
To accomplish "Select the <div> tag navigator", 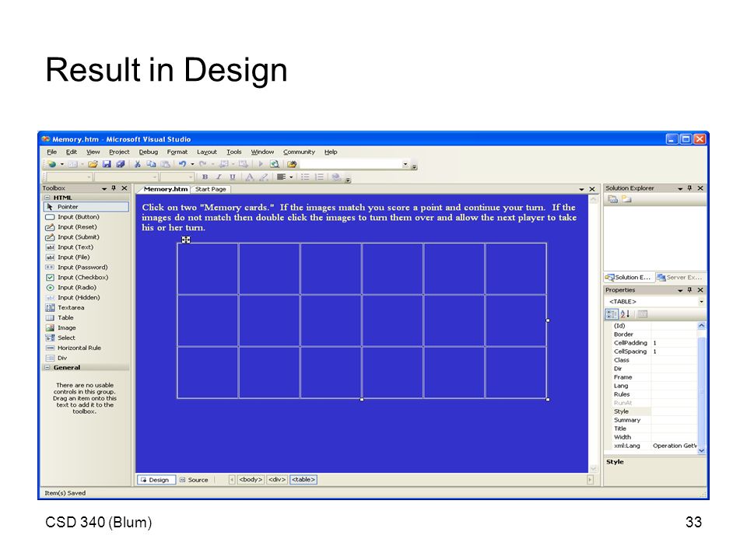I will pyautogui.click(x=277, y=480).
